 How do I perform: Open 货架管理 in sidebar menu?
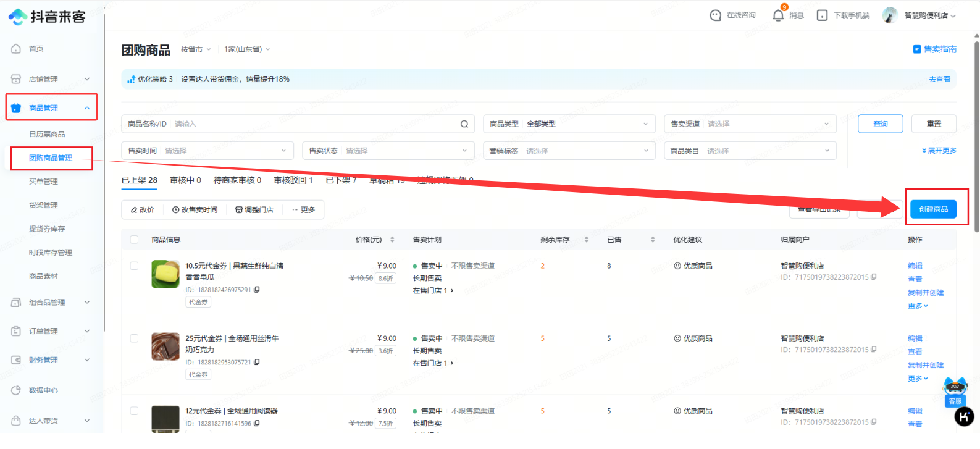43,205
